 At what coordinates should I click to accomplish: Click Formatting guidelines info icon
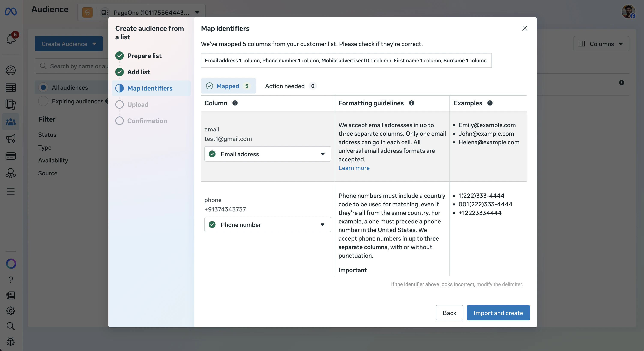tap(412, 103)
